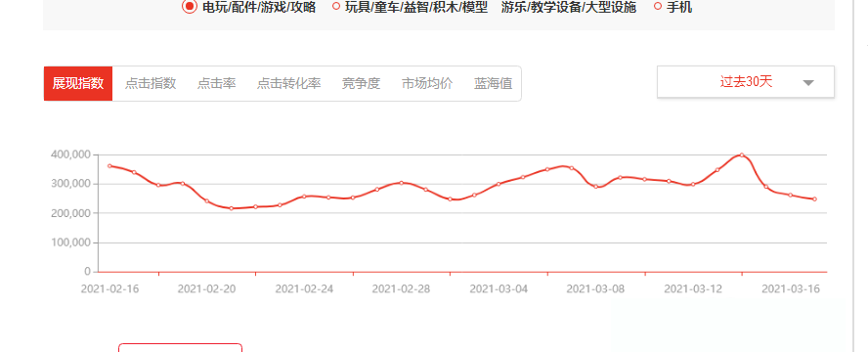Select 电玩/配件/游戏/攻略 legend radio marker
The height and width of the screenshot is (352, 868).
coord(190,7)
